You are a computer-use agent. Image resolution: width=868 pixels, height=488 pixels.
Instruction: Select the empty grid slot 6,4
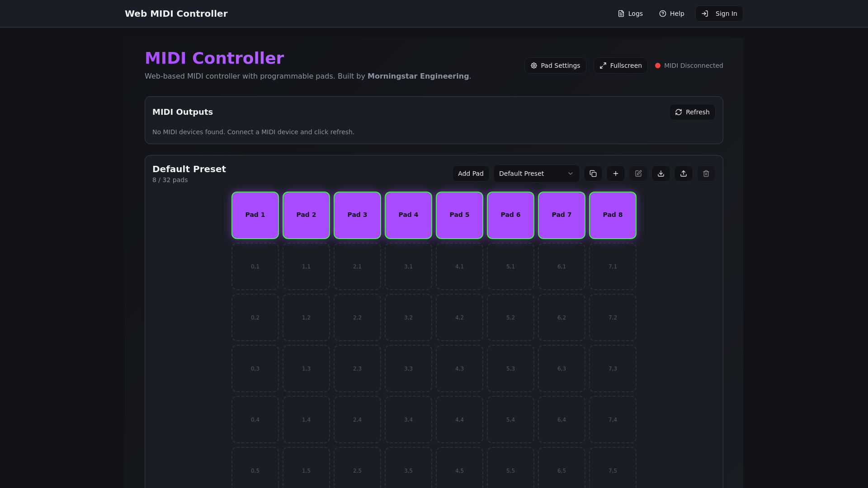click(561, 420)
